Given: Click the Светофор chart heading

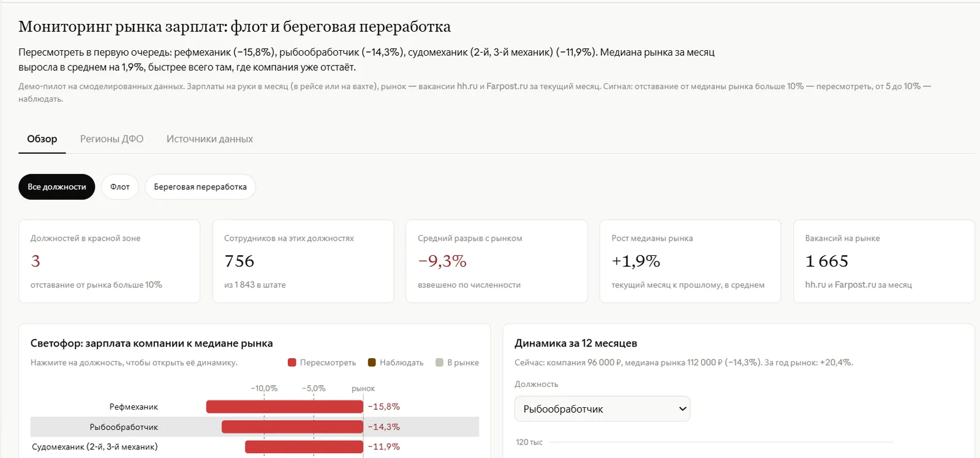Looking at the screenshot, I should (x=152, y=343).
